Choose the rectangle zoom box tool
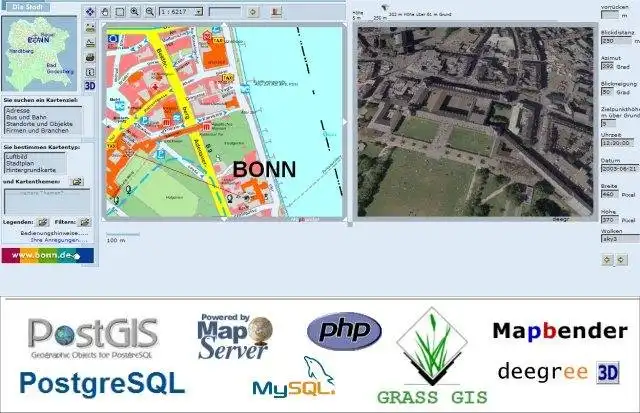 120,11
